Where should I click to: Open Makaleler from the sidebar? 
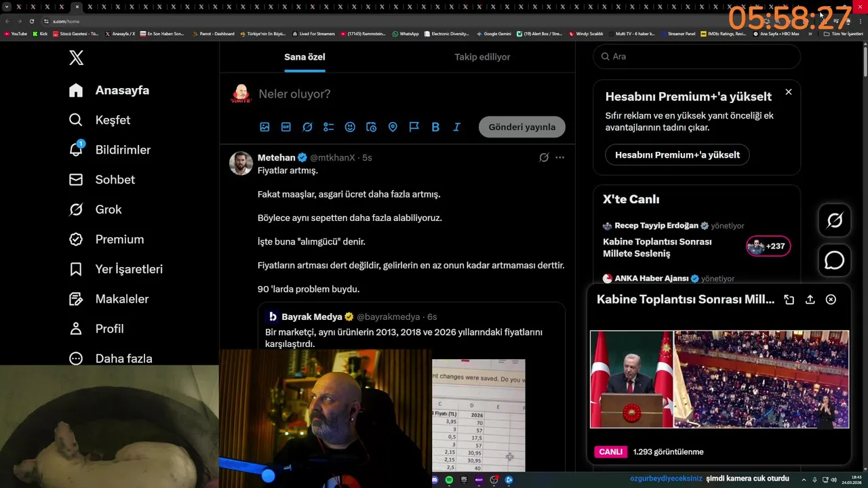(108, 299)
